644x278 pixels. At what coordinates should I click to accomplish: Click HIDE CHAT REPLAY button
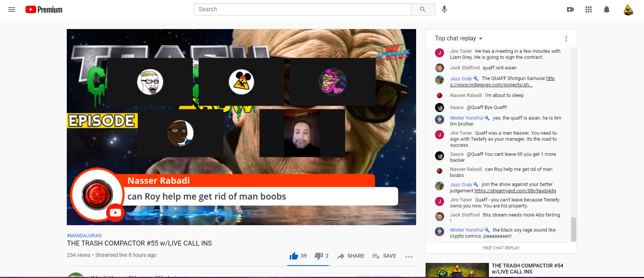(501, 248)
